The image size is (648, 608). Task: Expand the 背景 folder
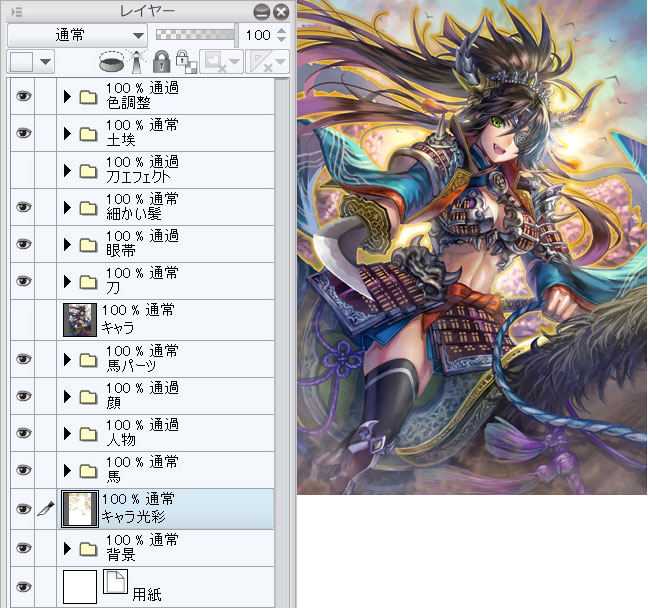click(67, 548)
